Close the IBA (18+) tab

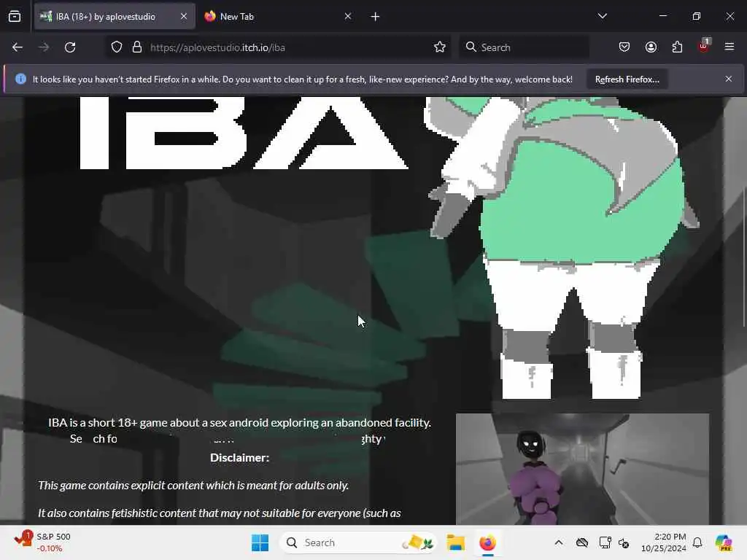click(x=183, y=16)
